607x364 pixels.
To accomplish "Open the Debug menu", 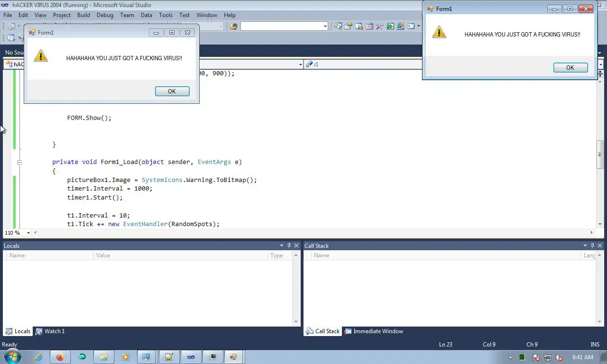I will tap(105, 15).
